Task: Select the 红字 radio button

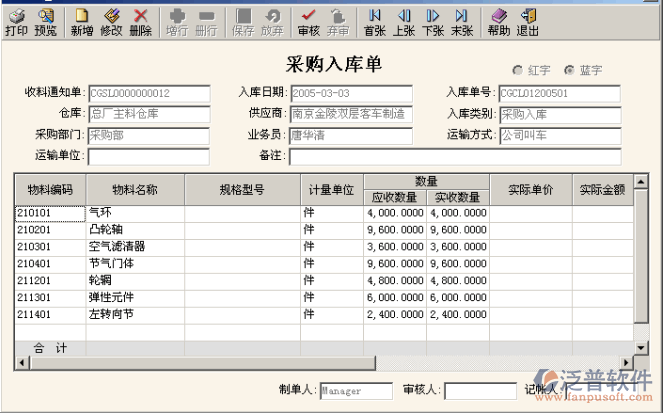Action: click(518, 70)
